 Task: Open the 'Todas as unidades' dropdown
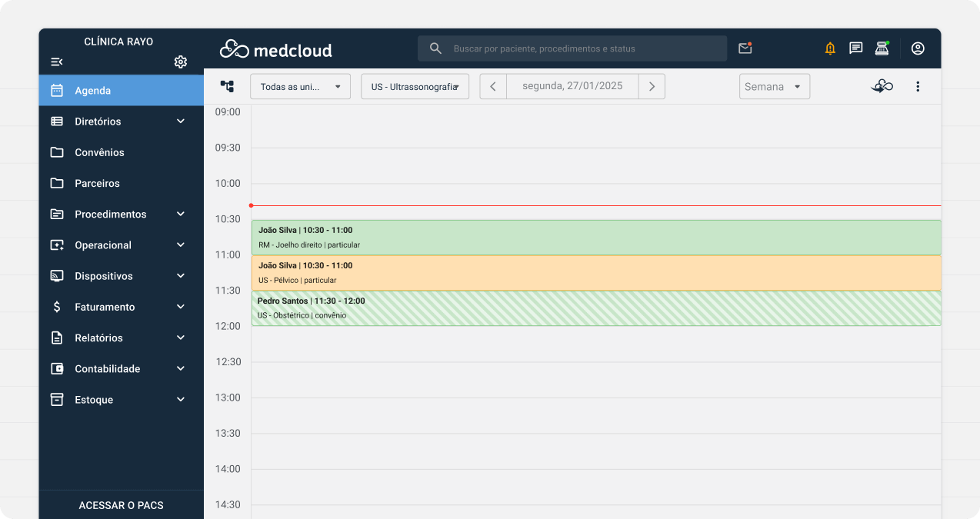(x=300, y=86)
